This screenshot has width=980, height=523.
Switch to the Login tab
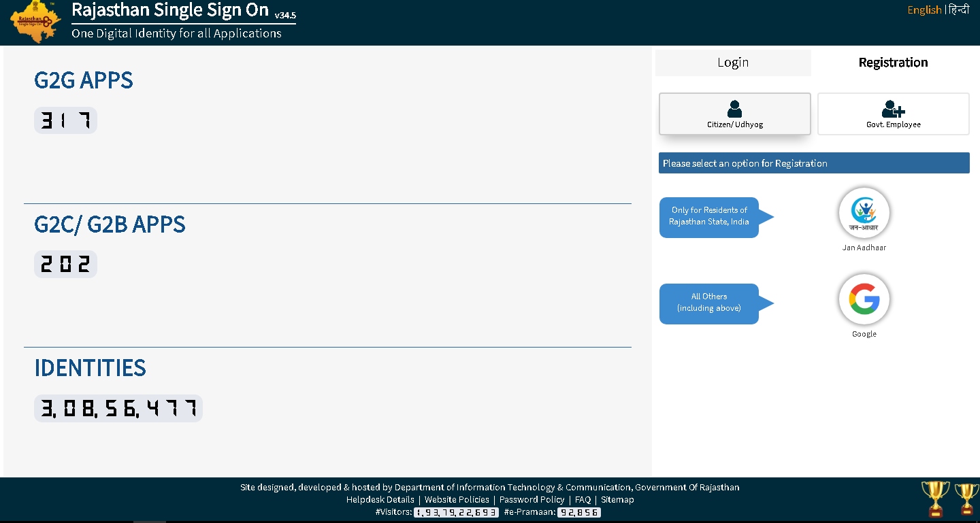[x=733, y=63]
